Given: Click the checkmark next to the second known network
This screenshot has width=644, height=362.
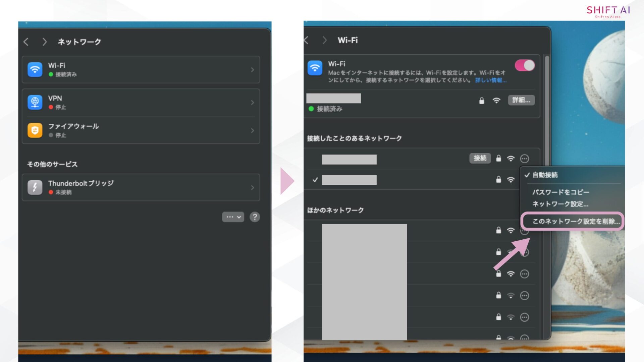Looking at the screenshot, I should point(315,180).
